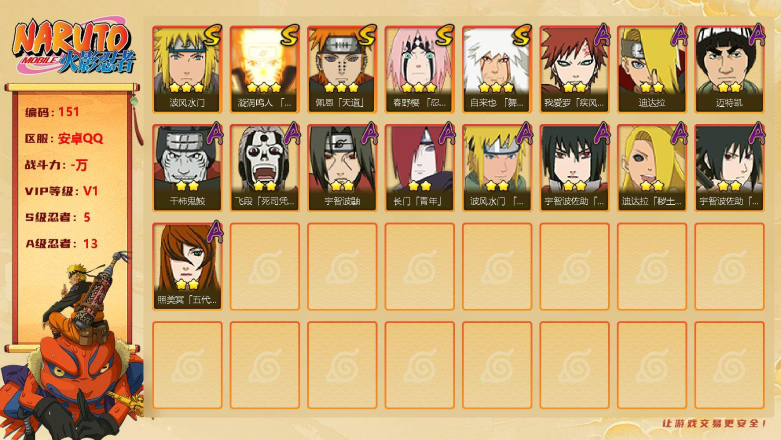The height and width of the screenshot is (440, 781).
Task: Click the 区服 安卓QQ server label
Action: click(64, 139)
